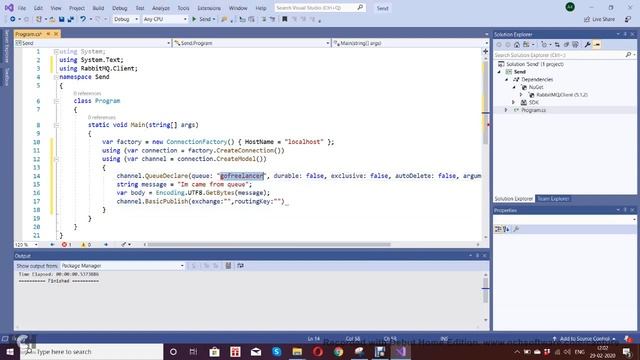
Task: Open the Send project scope dropdown
Action: [93, 43]
